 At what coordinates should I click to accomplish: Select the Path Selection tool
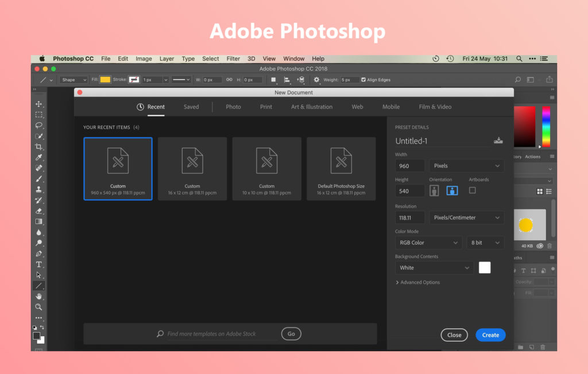click(38, 275)
